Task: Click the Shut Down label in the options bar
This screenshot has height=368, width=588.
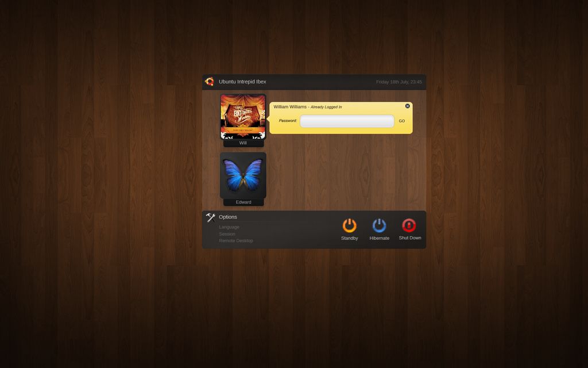Action: (x=409, y=237)
